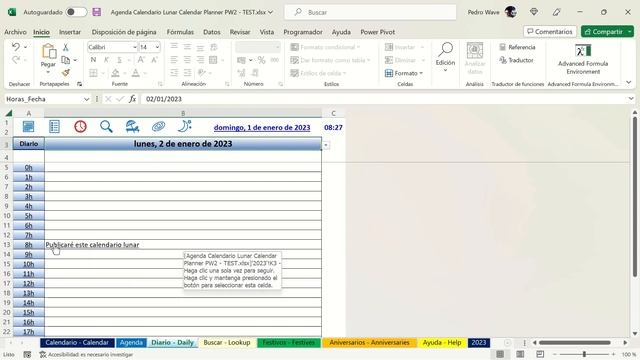
Task: Click the Traductor icon
Action: click(503, 60)
